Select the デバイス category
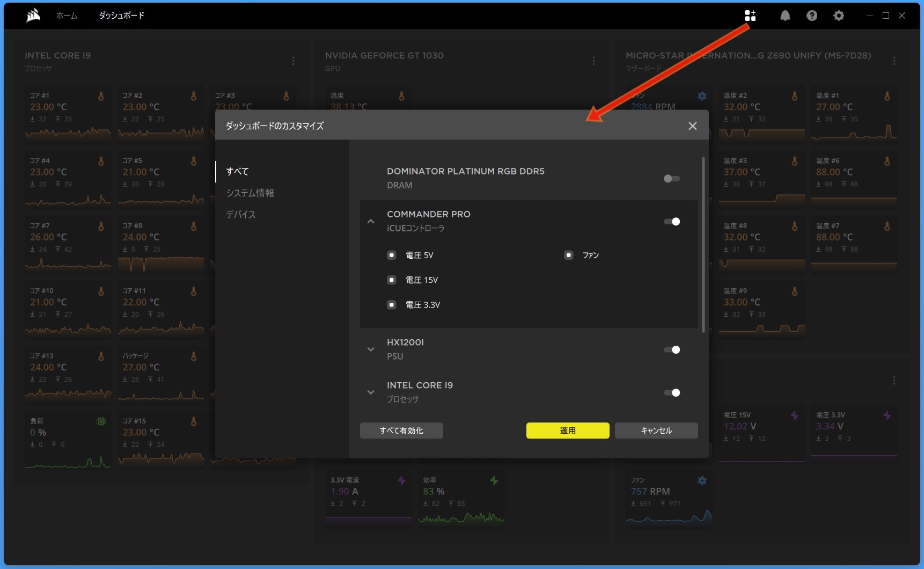924x569 pixels. tap(240, 214)
